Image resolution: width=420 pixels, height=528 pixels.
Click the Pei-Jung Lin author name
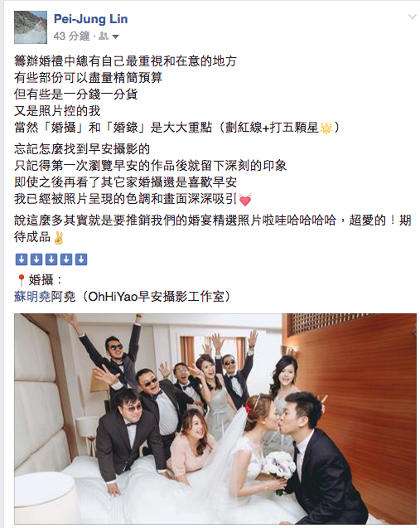pos(91,19)
